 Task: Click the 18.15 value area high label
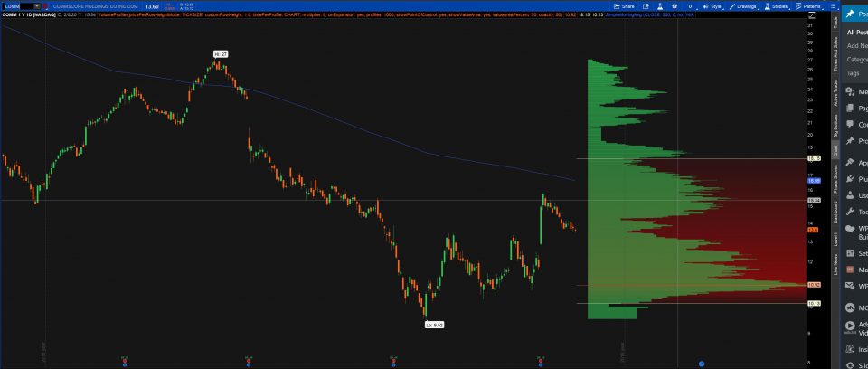(x=815, y=158)
